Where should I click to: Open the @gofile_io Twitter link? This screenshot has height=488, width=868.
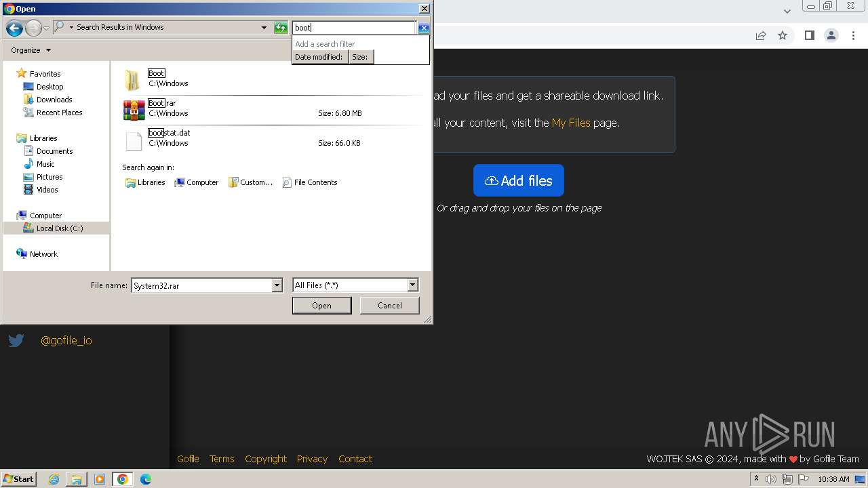(x=66, y=340)
